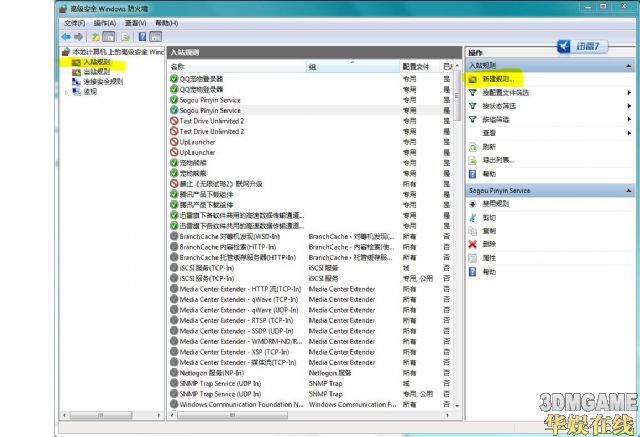Select the root 本地计算机上的高级安全 node
This screenshot has width=640, height=437.
[x=118, y=52]
